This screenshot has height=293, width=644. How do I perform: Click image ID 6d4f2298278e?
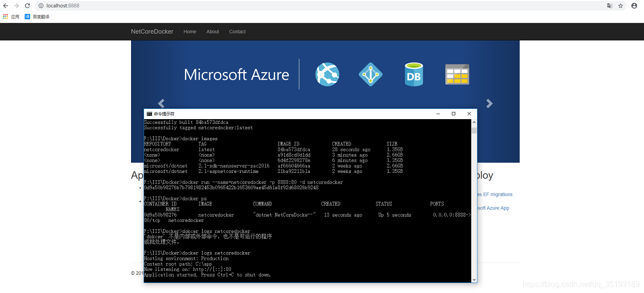(294, 160)
